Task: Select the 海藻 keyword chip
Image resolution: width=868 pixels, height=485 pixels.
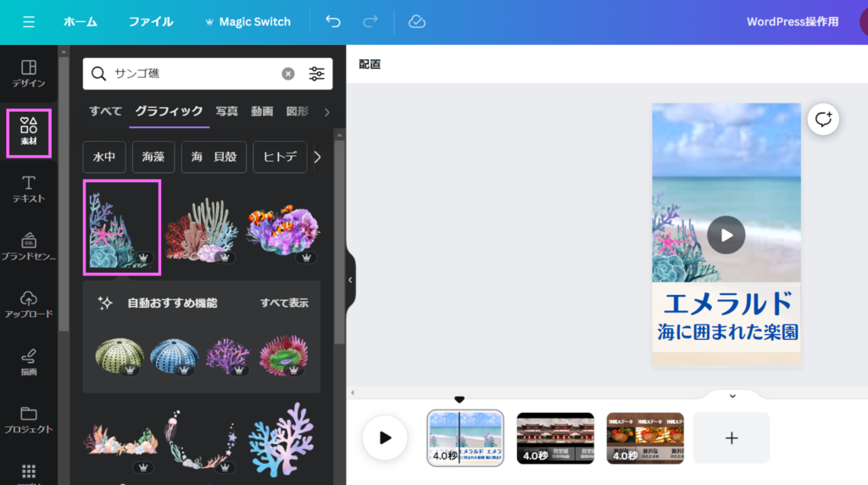Action: (153, 157)
